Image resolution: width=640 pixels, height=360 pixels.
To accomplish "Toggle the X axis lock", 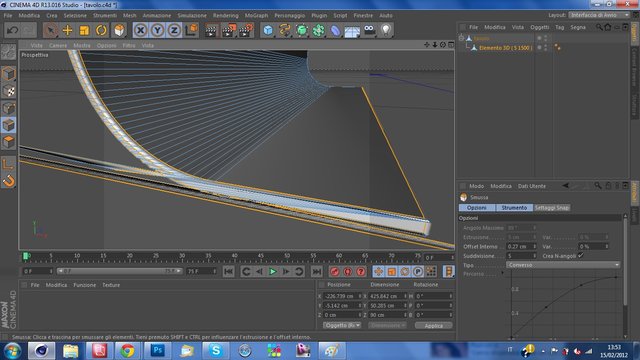I will [x=140, y=30].
